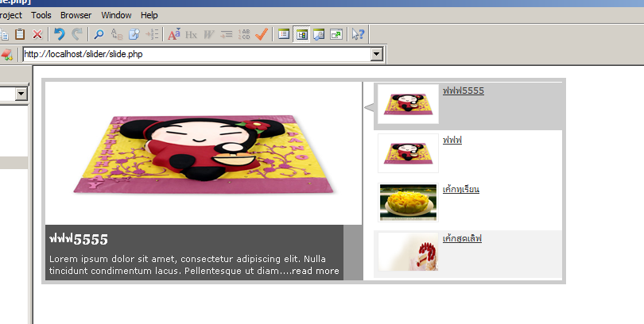Click the ...read more caption text
Viewport: 644px width, 324px height.
click(x=310, y=271)
